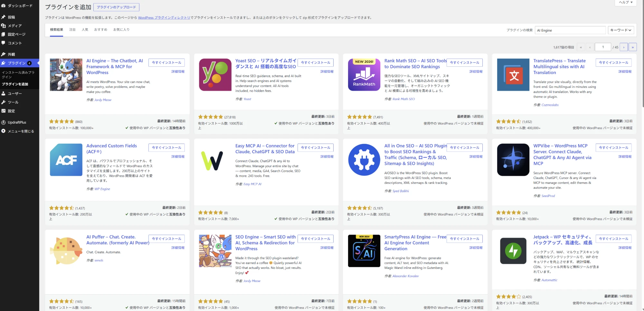
Task: Click the メニューを閉じる collapse arrow icon
Action: [4, 131]
